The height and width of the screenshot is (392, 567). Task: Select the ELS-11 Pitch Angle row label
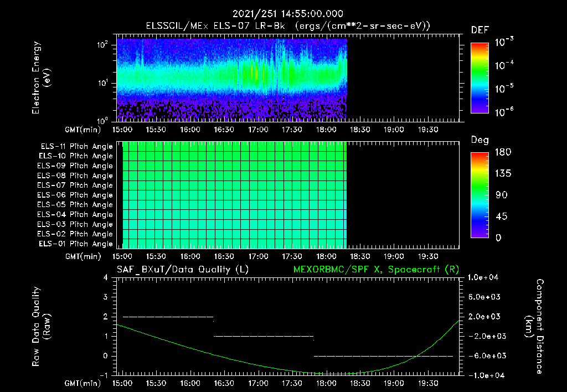(76, 147)
